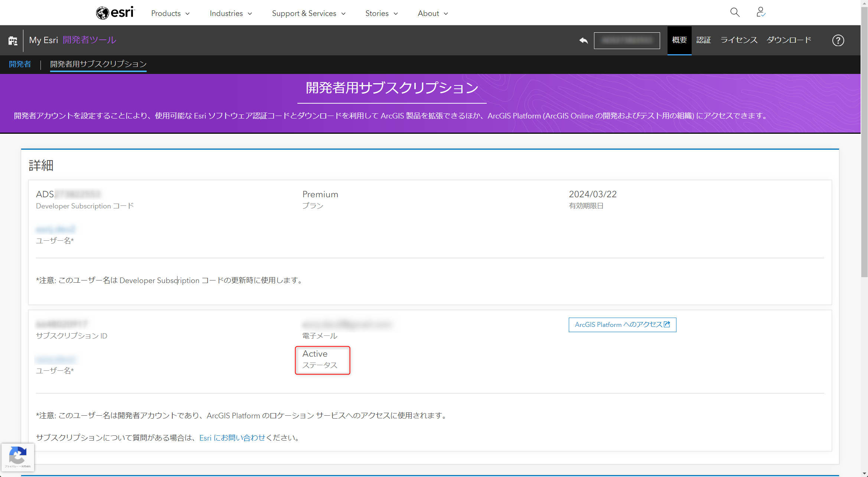Switch to the ライセンス tab
Viewport: 868px width, 477px height.
pos(739,40)
